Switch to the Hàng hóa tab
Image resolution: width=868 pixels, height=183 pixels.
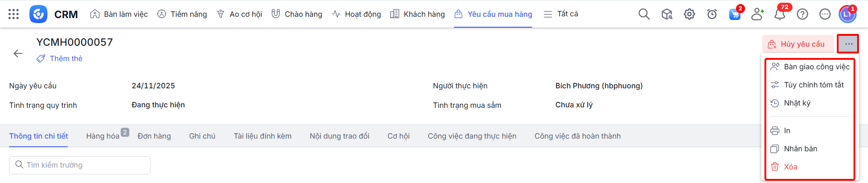(103, 136)
